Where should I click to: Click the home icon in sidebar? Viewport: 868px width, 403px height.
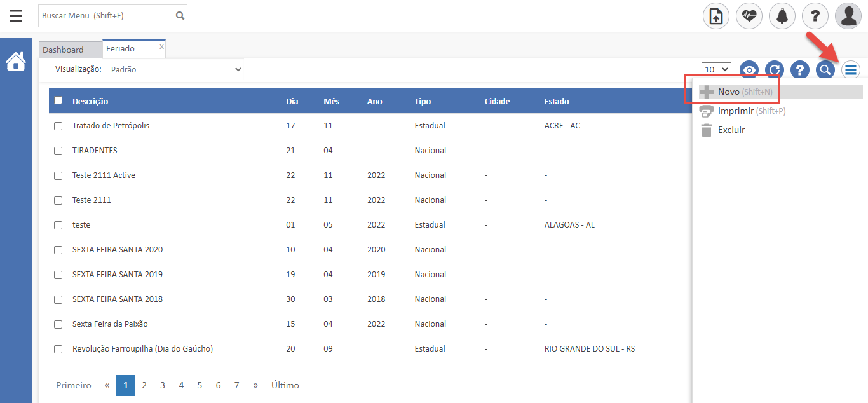click(x=16, y=62)
